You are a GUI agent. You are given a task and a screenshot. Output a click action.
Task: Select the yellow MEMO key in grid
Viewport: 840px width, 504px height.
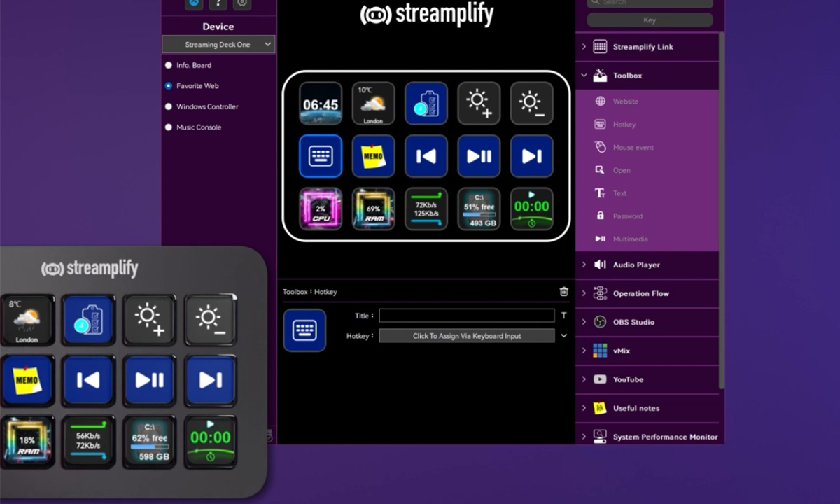click(x=373, y=156)
